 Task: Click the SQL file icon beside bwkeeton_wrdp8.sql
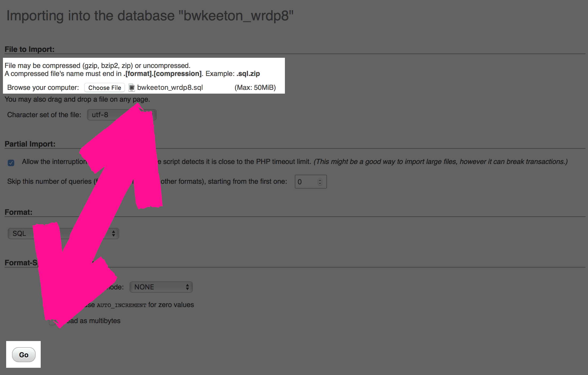(x=131, y=87)
